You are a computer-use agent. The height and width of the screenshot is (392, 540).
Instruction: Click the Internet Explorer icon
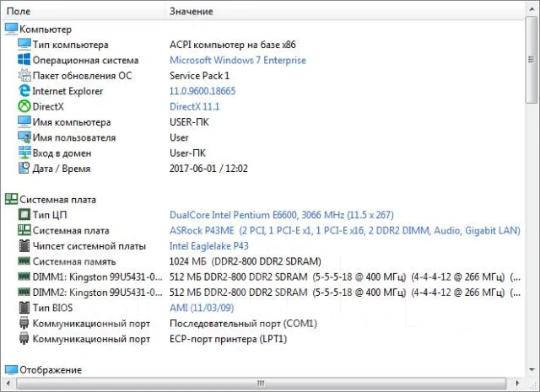point(24,91)
